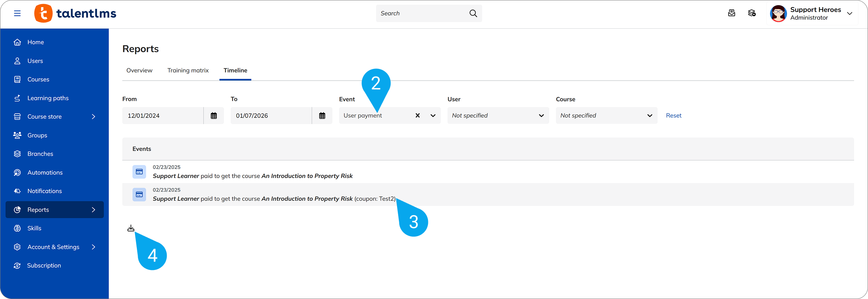
Task: Select the Timeline tab
Action: click(235, 70)
